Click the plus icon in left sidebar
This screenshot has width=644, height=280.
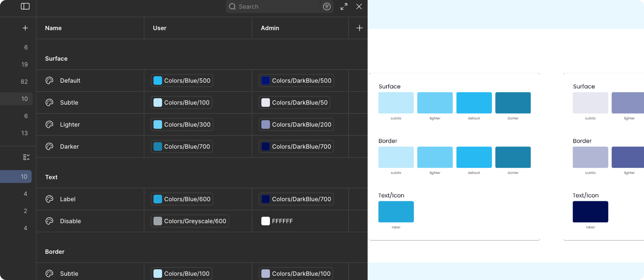25,28
